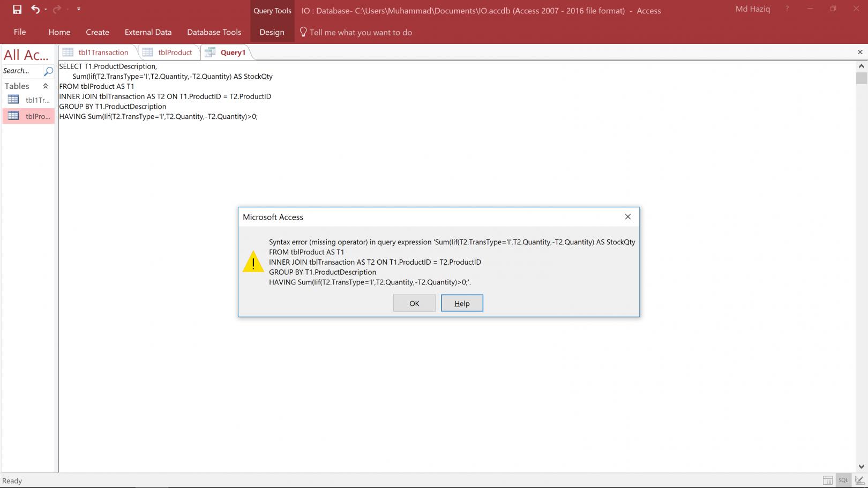Click the INNER JOIN line in SQL editor
Screen dimensions: 868x488
tap(165, 96)
